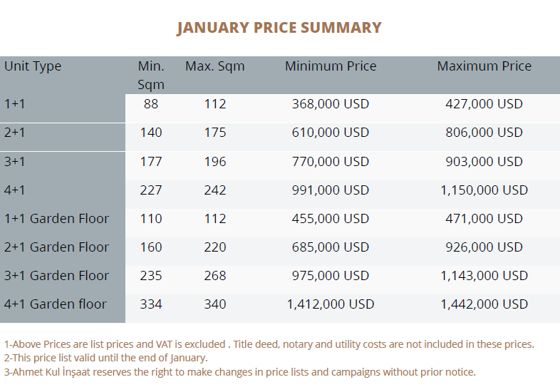Select the 991,000 USD price cell
This screenshot has width=560, height=392.
pyautogui.click(x=331, y=190)
